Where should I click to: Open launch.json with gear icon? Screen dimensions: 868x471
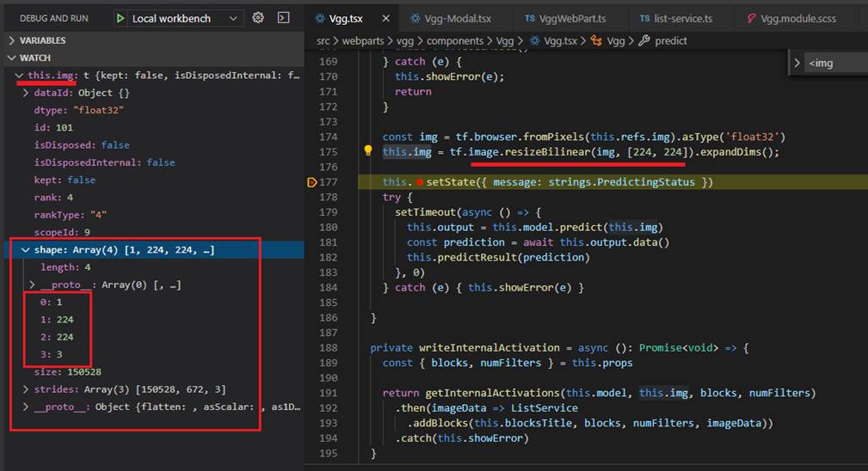(258, 18)
